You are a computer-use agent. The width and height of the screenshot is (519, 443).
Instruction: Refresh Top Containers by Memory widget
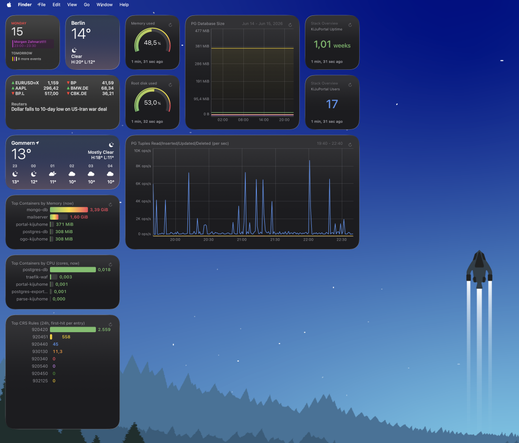110,205
